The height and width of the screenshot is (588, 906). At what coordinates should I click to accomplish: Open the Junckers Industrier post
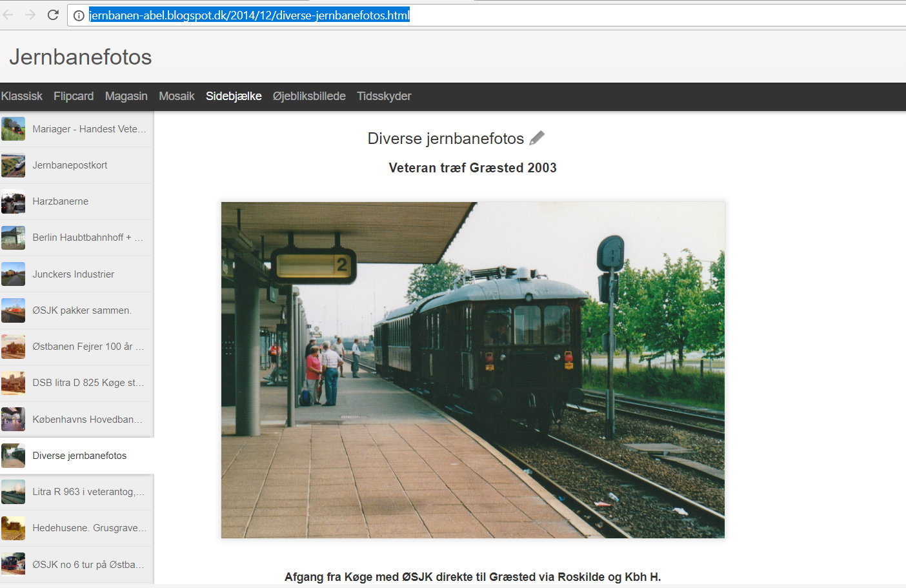[77, 274]
